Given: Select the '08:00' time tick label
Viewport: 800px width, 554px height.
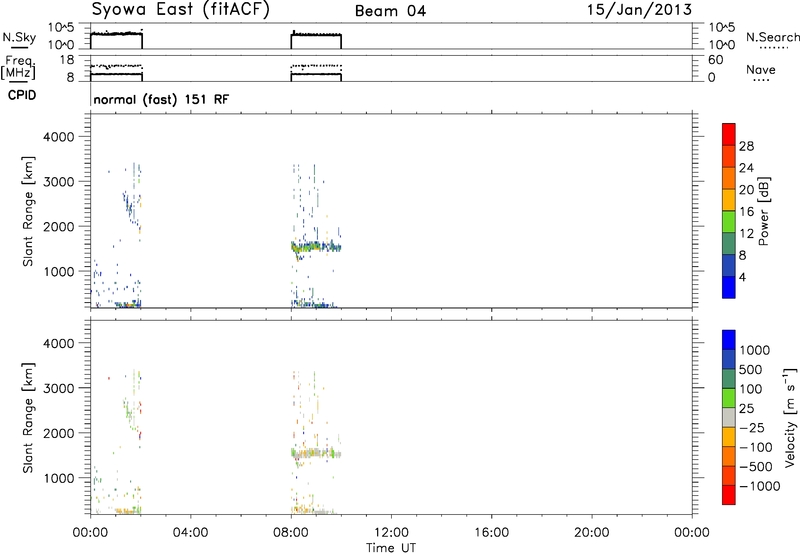Looking at the screenshot, I should pyautogui.click(x=291, y=533).
